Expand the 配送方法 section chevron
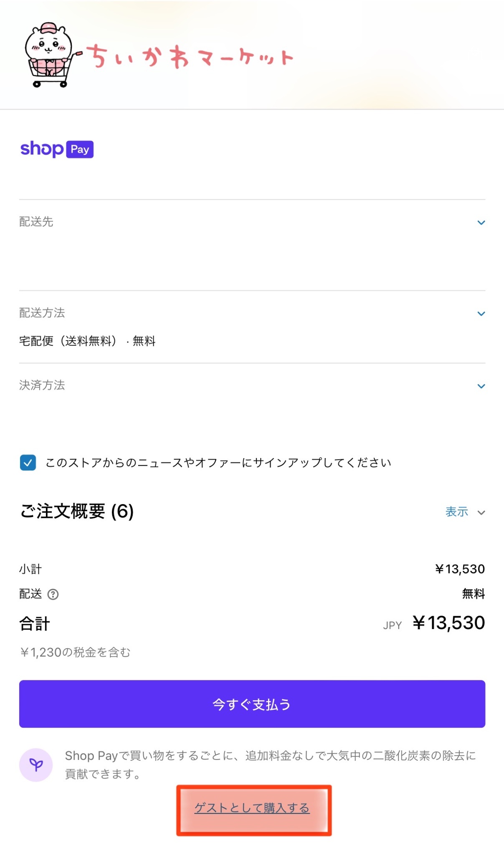Image resolution: width=504 pixels, height=856 pixels. [481, 313]
